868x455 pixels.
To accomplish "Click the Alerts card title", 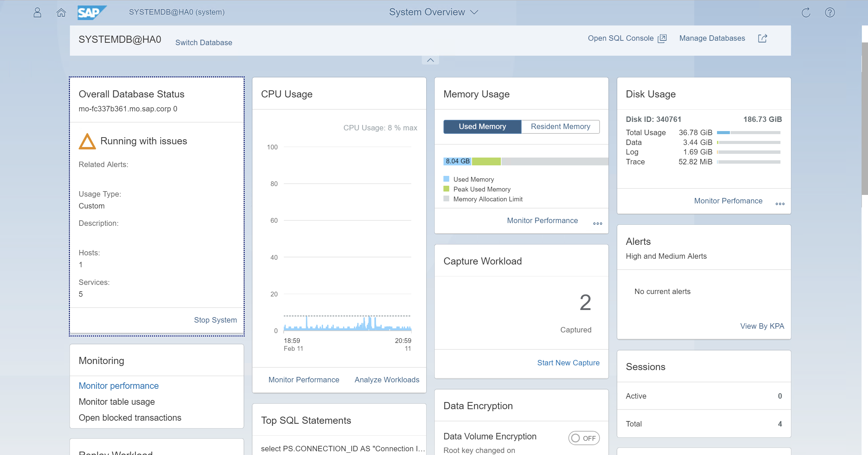I will click(638, 242).
